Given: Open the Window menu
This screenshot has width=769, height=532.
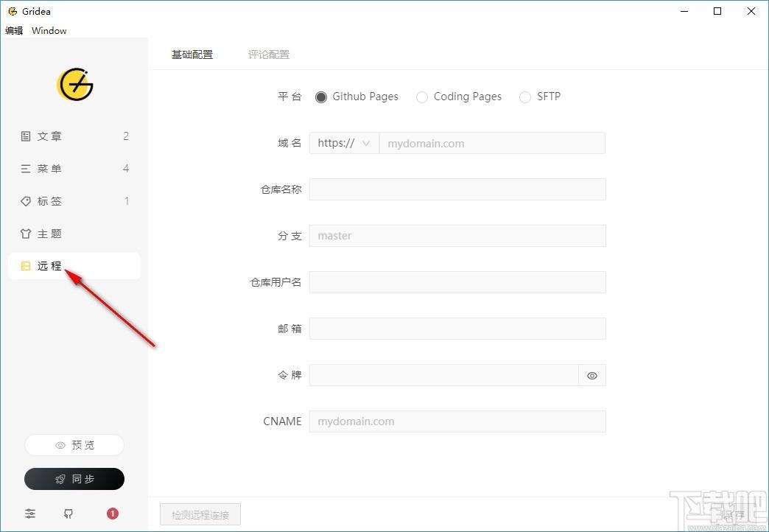Looking at the screenshot, I should point(49,30).
